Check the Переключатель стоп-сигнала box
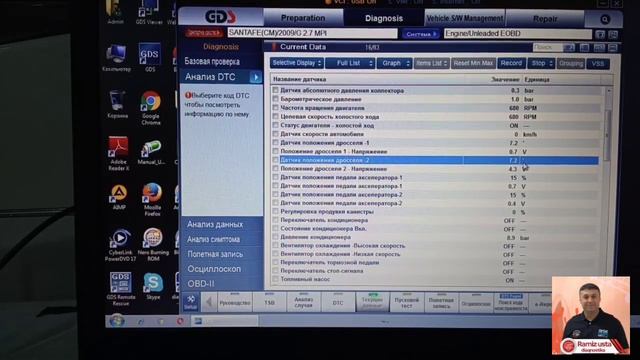The height and width of the screenshot is (360, 640). pyautogui.click(x=276, y=271)
